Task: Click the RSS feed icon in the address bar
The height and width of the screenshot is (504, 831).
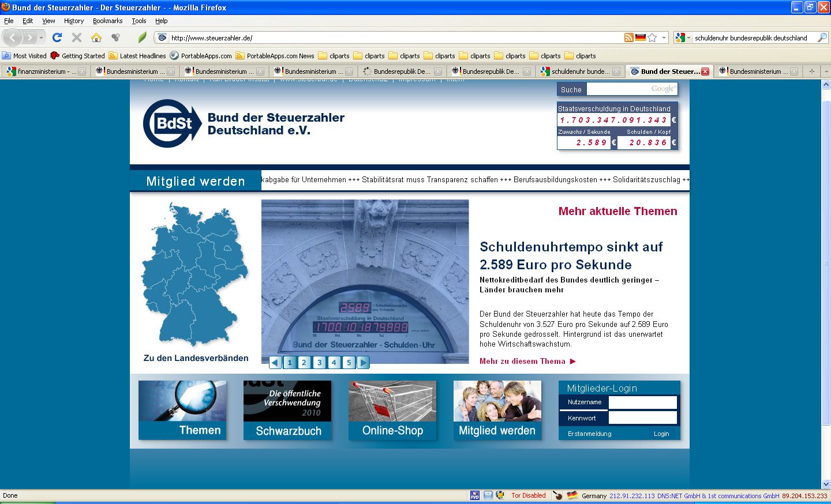Action: click(628, 38)
